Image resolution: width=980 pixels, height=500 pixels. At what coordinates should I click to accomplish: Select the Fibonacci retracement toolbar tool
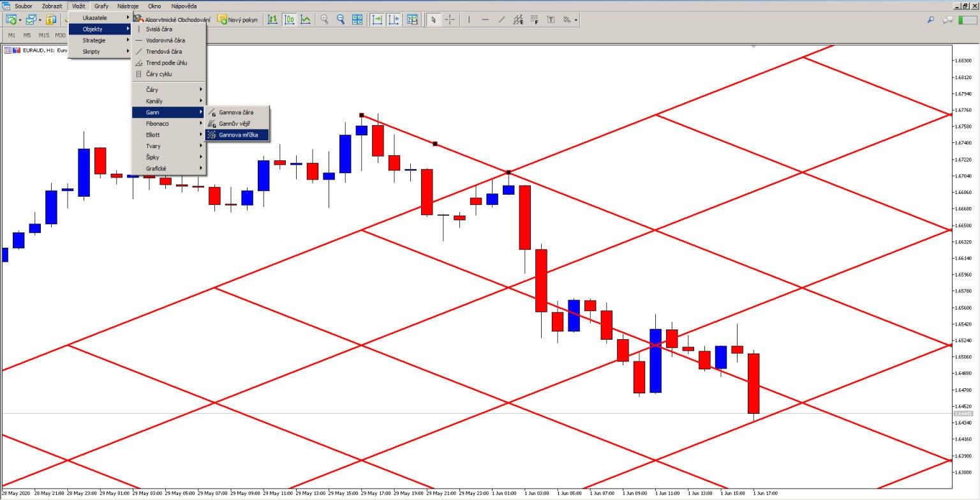point(534,20)
